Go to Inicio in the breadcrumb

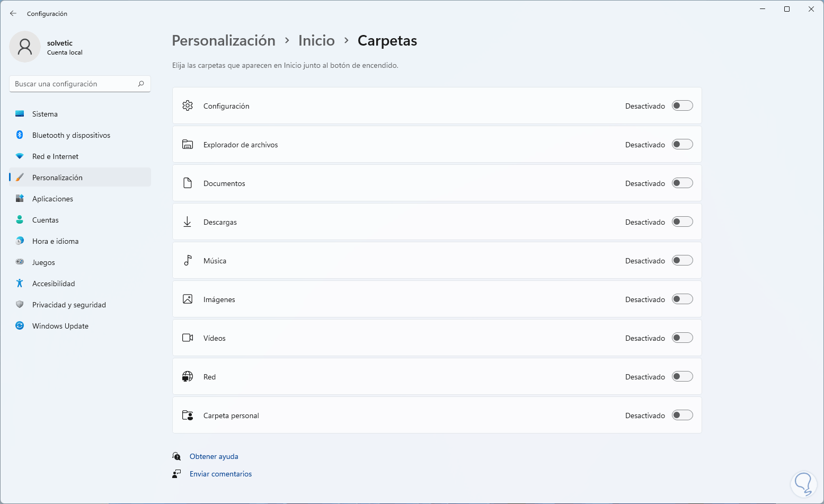[x=316, y=41]
